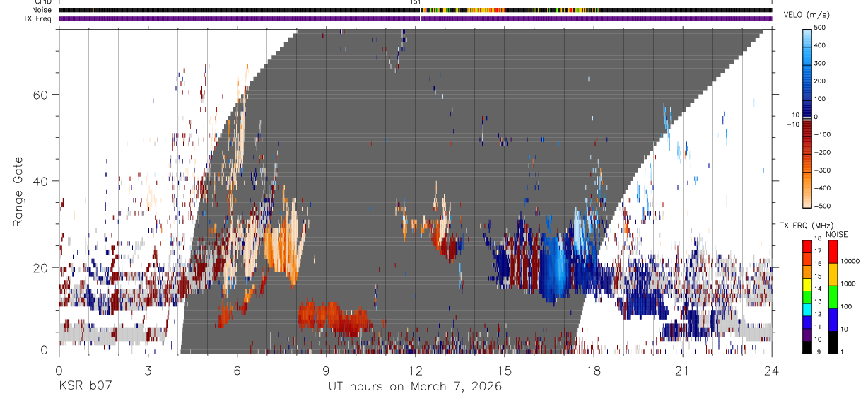Click the '12' hour tick on the time axis

(x=416, y=370)
